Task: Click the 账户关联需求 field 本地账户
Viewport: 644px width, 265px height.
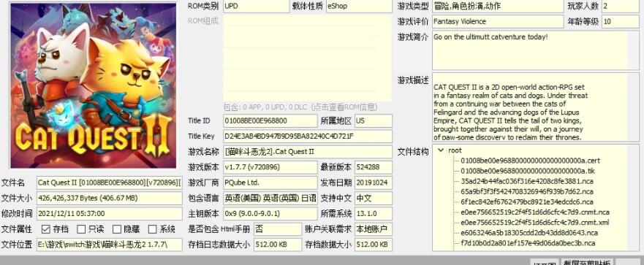Action: (374, 229)
